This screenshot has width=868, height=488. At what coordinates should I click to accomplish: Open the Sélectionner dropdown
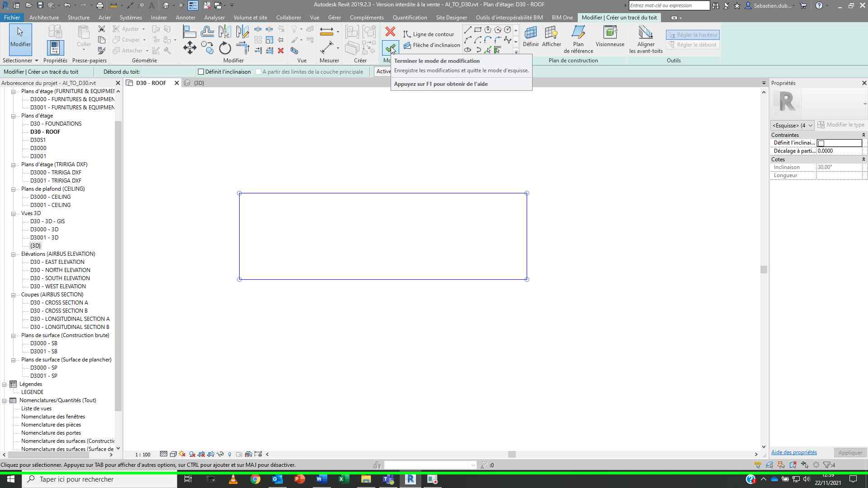coord(20,60)
